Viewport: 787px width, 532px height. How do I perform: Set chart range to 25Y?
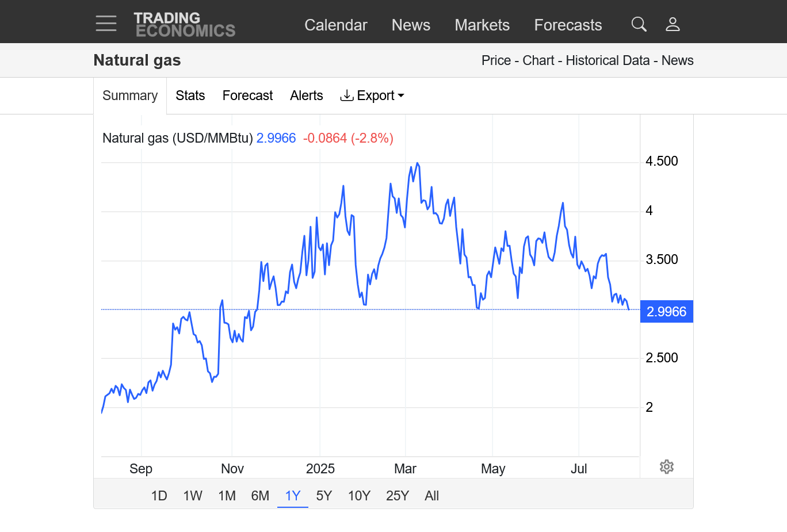point(398,496)
